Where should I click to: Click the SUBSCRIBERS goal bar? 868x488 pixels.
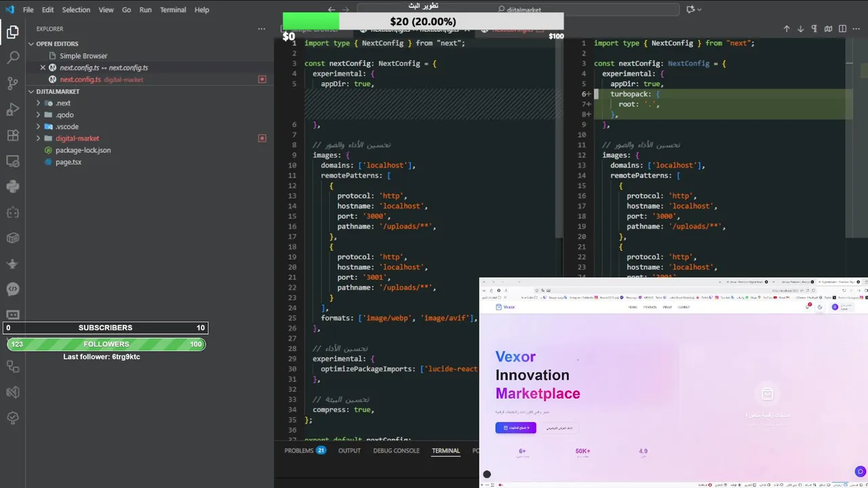click(105, 328)
